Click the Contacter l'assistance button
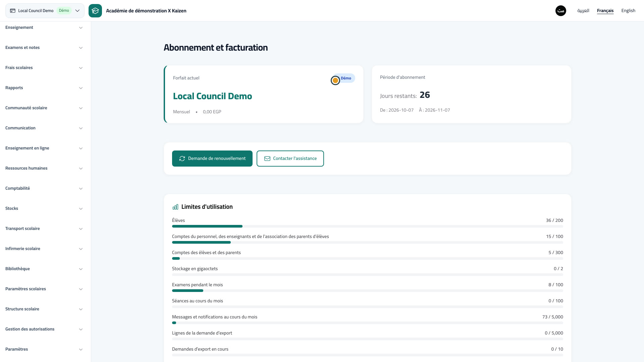This screenshot has height=362, width=644. [x=290, y=159]
